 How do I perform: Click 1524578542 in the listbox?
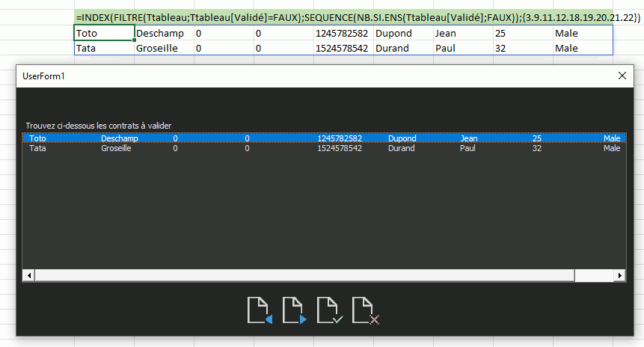click(340, 148)
